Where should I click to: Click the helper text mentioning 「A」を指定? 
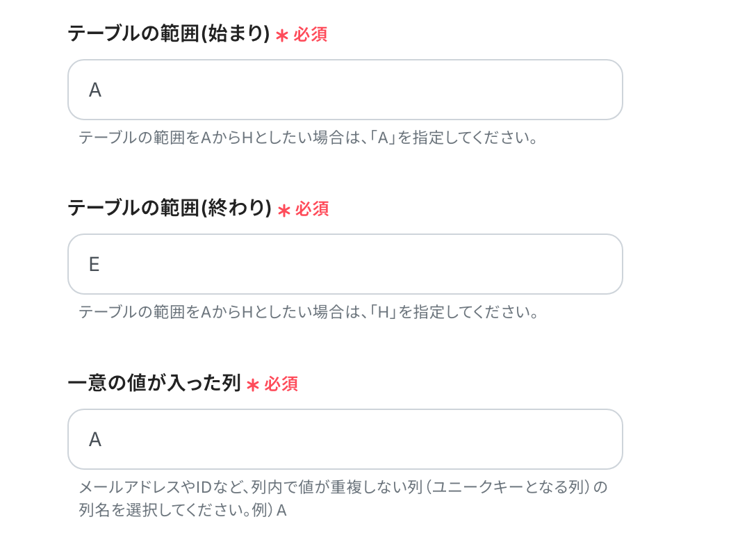coord(309,138)
